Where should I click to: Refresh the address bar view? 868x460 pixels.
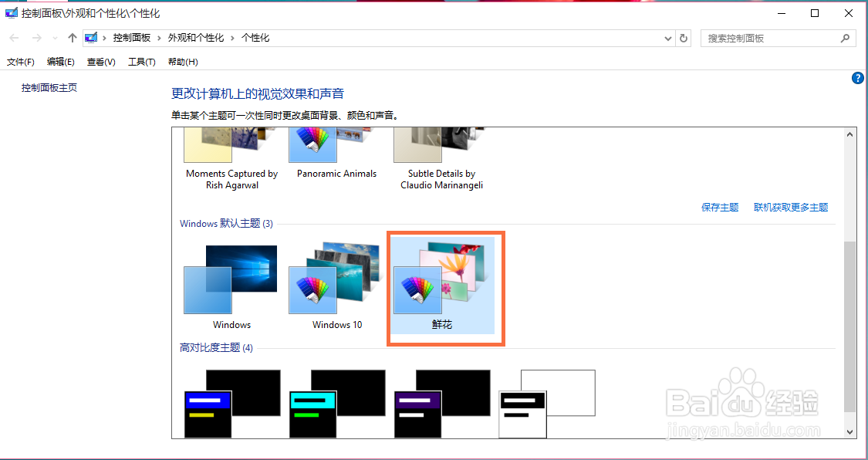tap(684, 38)
